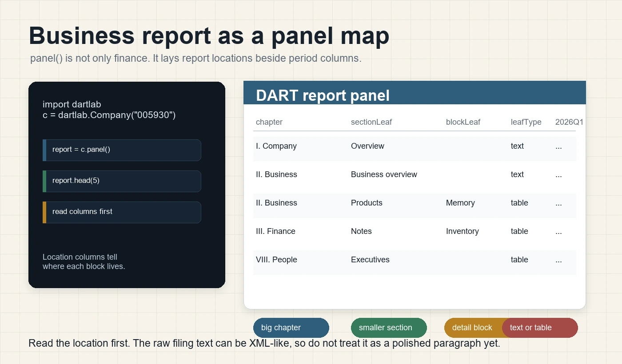Select the 'report.head(5)' code block
The image size is (622, 364).
click(x=122, y=181)
